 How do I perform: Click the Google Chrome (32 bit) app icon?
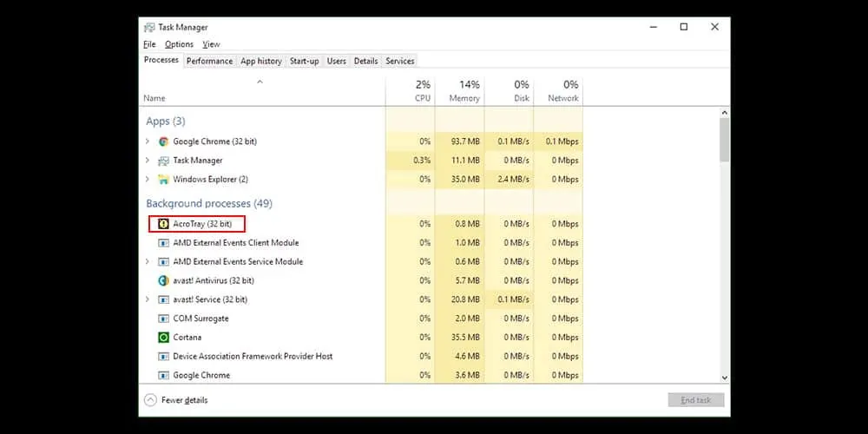tap(163, 141)
